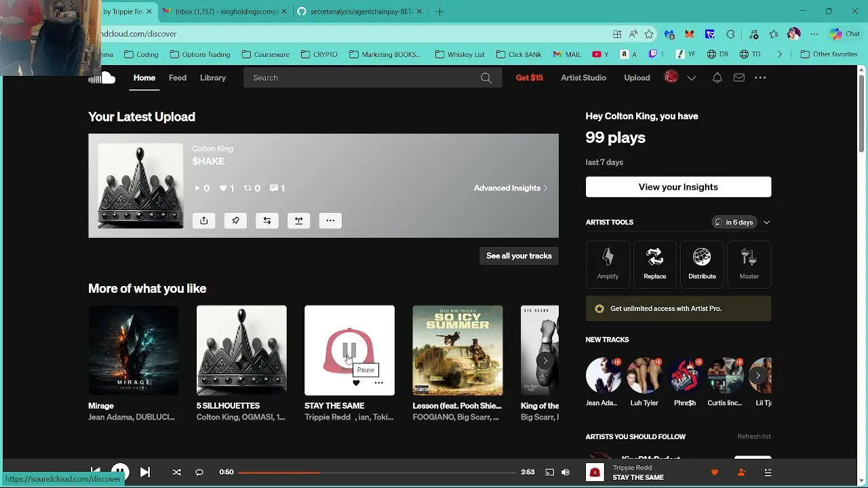
Task: Open more options on STAY THE SAME card
Action: (378, 384)
